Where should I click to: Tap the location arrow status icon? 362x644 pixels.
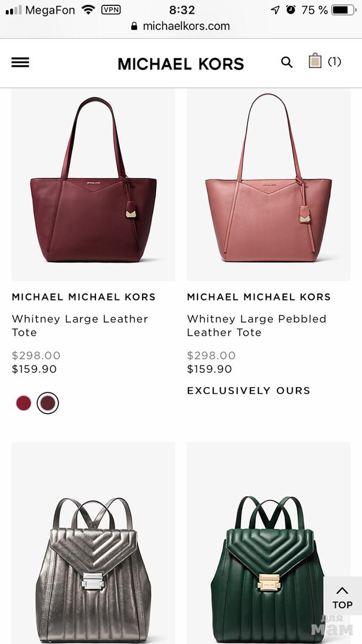tap(276, 10)
